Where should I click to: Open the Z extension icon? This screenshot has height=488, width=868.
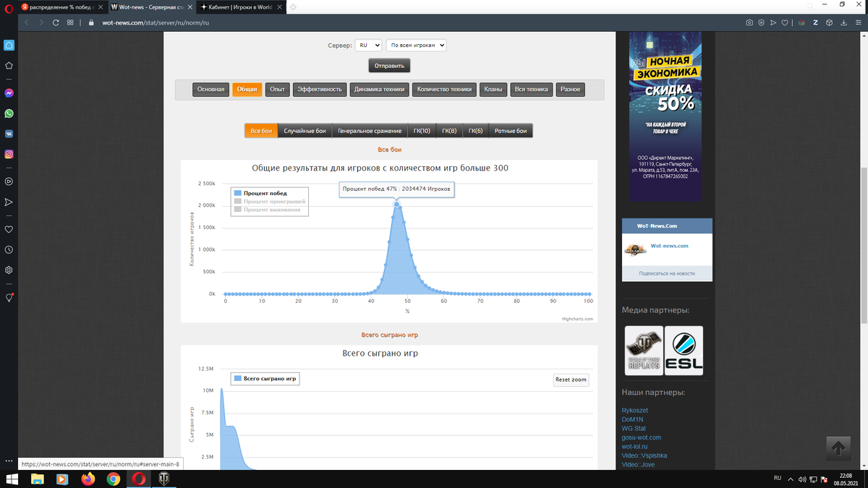(816, 22)
